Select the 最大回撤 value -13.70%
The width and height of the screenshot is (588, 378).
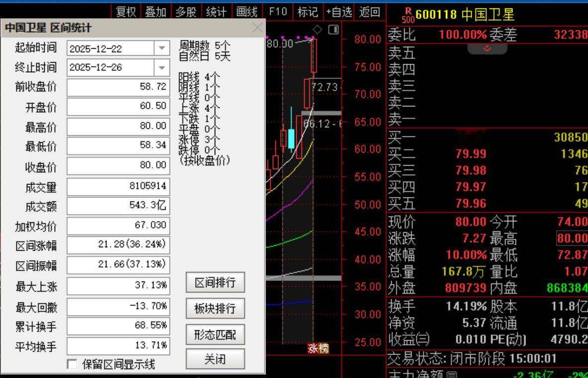pos(118,306)
